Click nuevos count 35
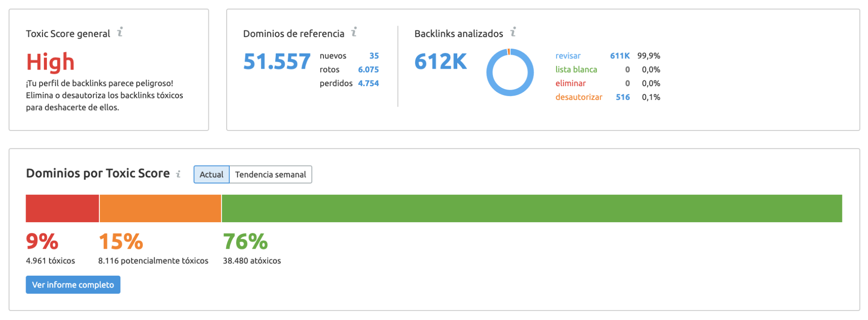The height and width of the screenshot is (320, 868). pyautogui.click(x=374, y=56)
